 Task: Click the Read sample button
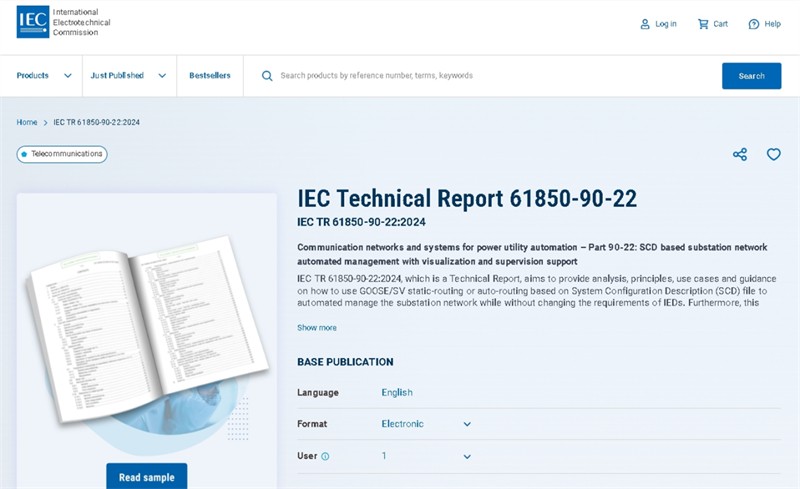pos(147,477)
